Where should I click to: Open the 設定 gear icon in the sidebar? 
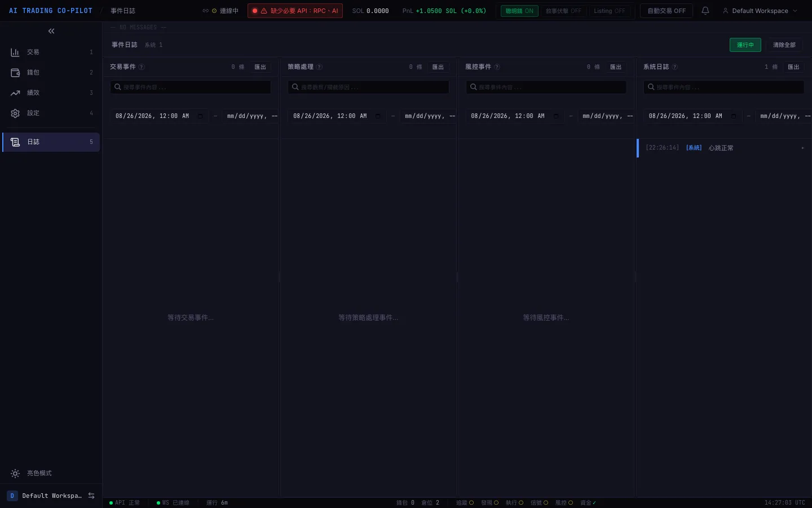point(15,113)
